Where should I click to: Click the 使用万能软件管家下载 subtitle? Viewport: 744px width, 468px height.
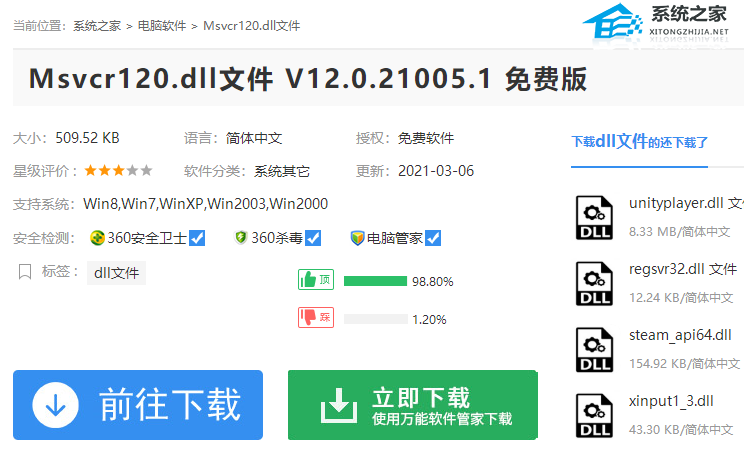pyautogui.click(x=442, y=419)
